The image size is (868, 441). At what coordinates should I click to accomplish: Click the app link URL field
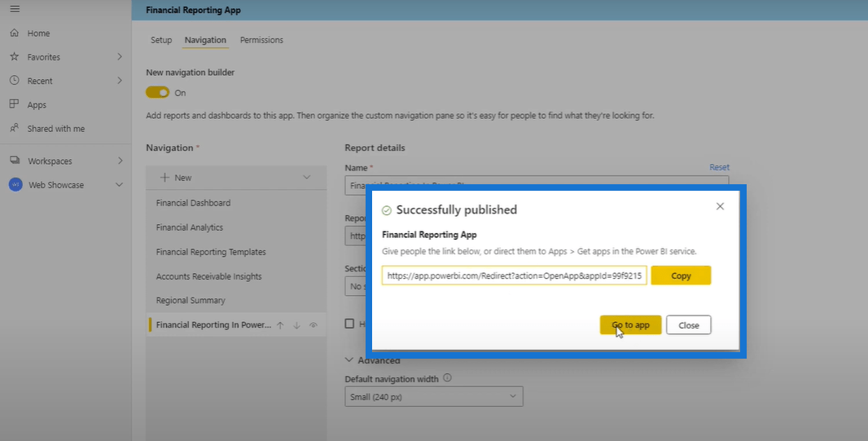coord(515,276)
